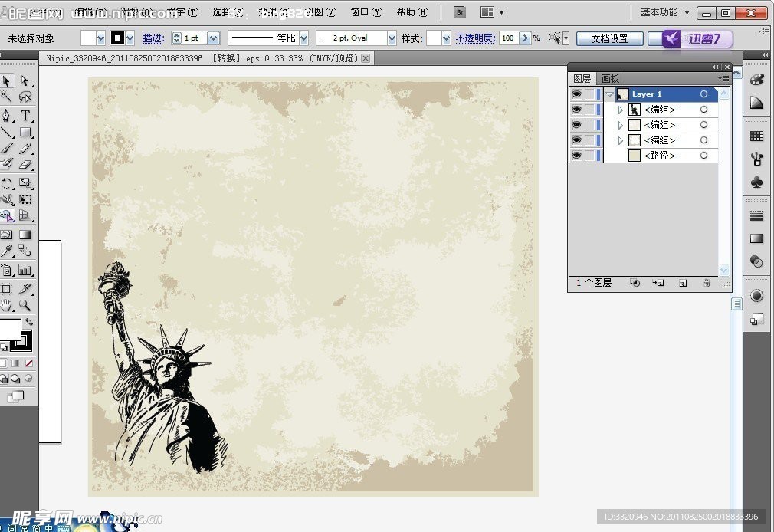Viewport: 774px width, 532px height.
Task: Open the Transparency panel from the dock
Action: [x=756, y=261]
